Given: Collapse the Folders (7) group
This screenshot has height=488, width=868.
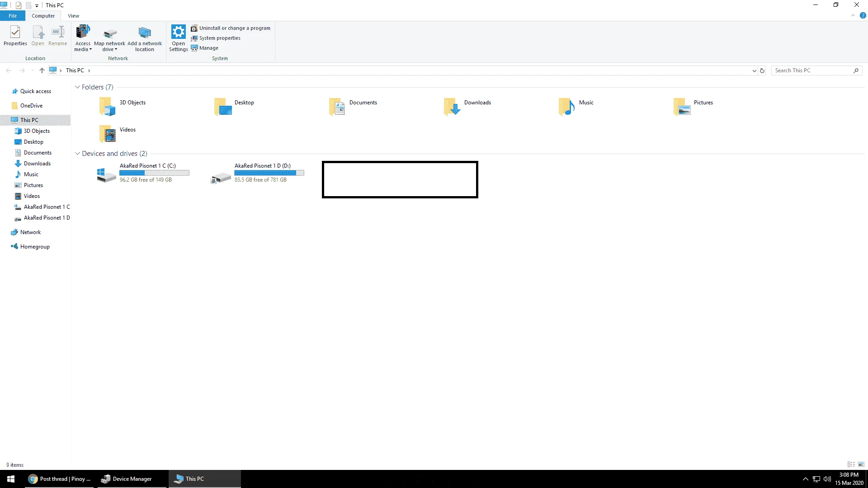Looking at the screenshot, I should coord(77,87).
